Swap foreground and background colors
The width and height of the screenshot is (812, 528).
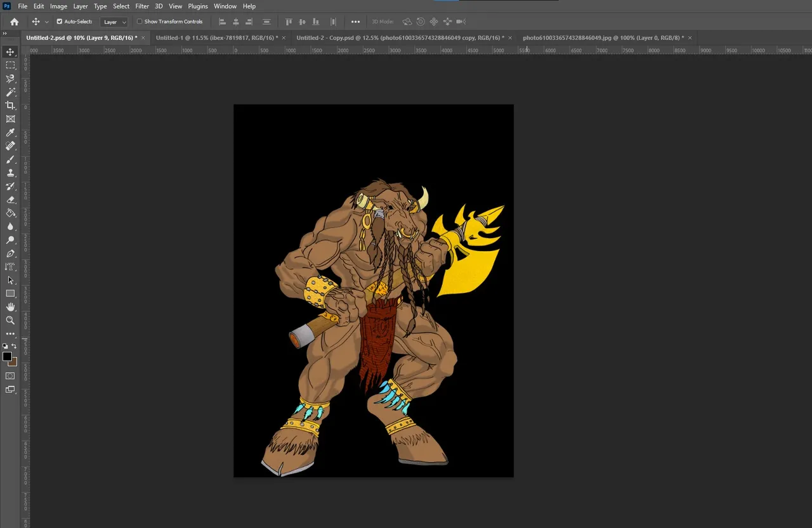[x=14, y=346]
